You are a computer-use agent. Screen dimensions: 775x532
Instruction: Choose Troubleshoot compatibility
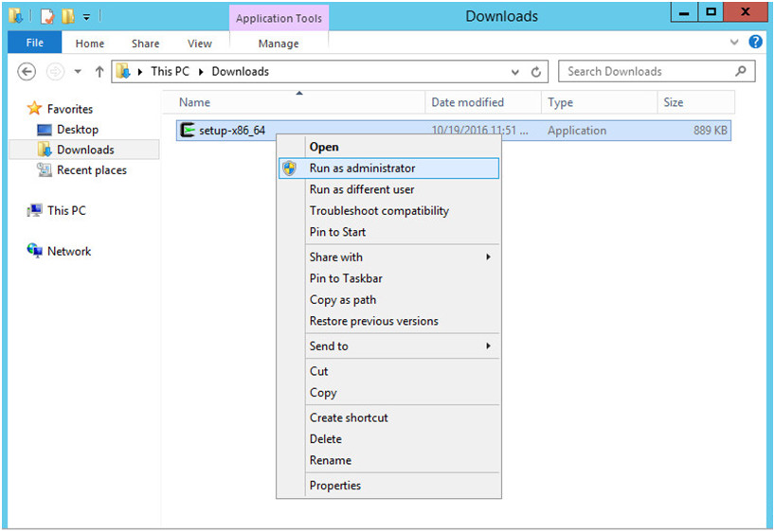[389, 211]
